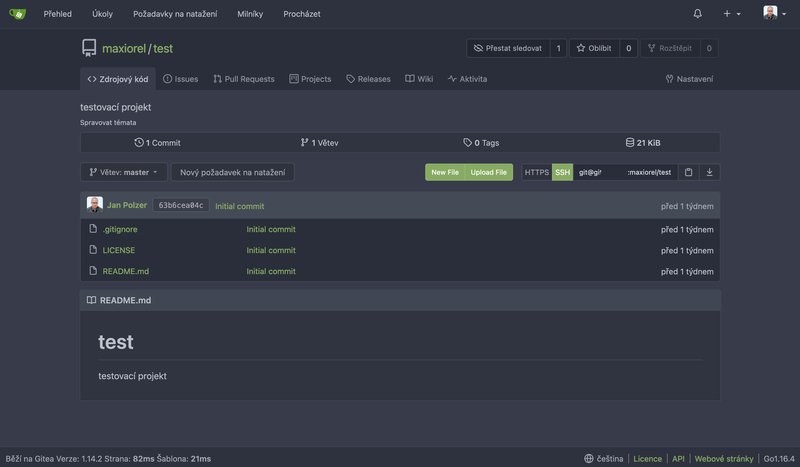
Task: Click the New File button
Action: click(445, 172)
